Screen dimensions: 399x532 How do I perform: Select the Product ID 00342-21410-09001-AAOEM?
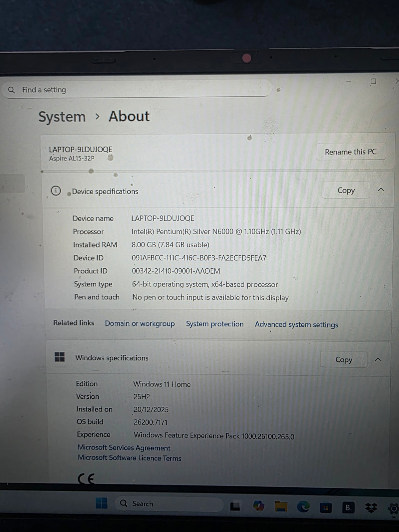(176, 271)
